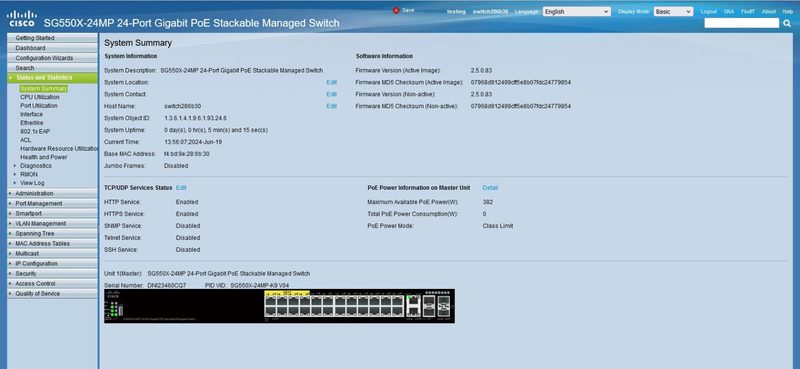
Task: Click firmware version 2.5.0.83 for Active Image
Action: coord(481,70)
